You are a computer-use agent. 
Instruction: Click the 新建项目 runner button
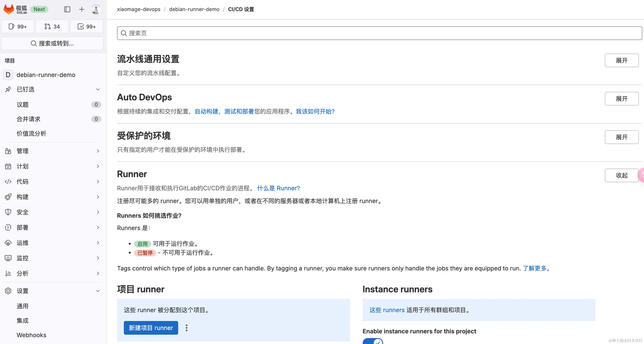[151, 328]
